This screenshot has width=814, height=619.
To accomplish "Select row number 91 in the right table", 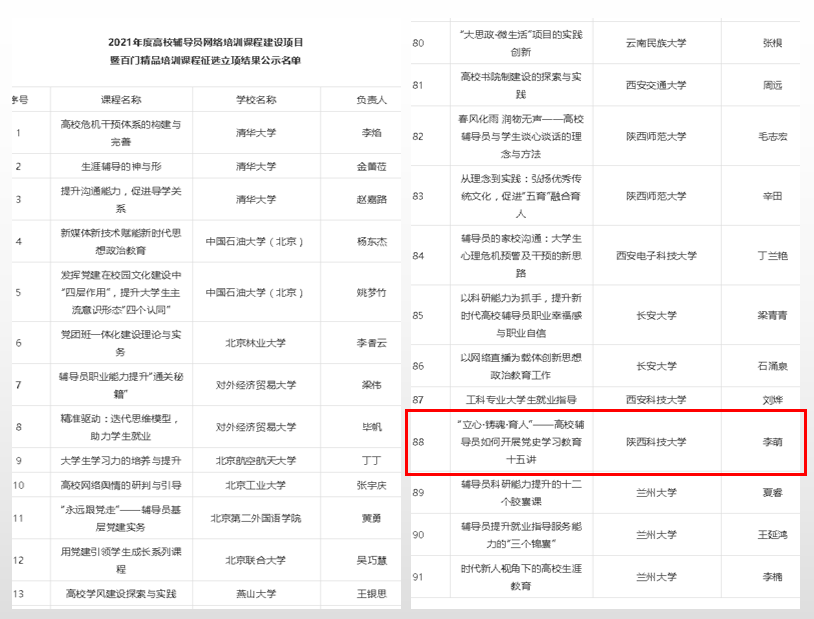I will point(418,577).
